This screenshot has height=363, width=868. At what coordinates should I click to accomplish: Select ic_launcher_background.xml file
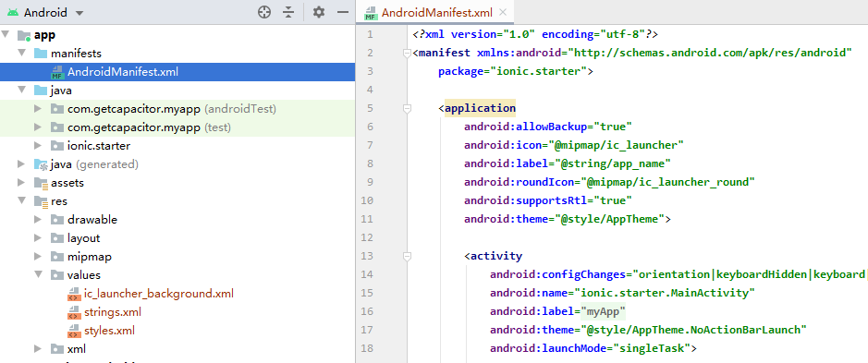tap(158, 294)
